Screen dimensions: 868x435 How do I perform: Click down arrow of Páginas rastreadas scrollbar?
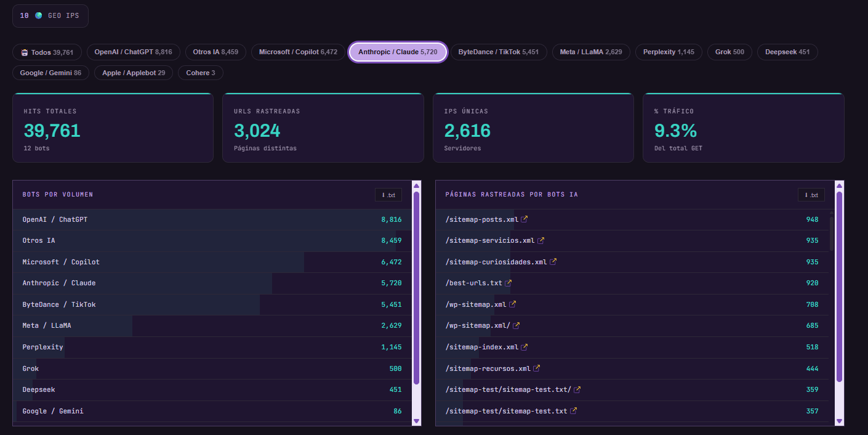point(840,421)
